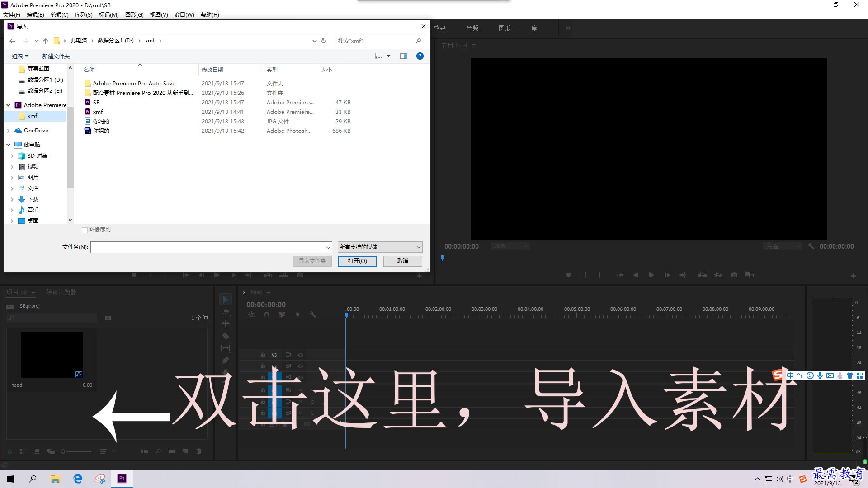Expand the OneDrive tree node
This screenshot has height=488, width=868.
8,131
